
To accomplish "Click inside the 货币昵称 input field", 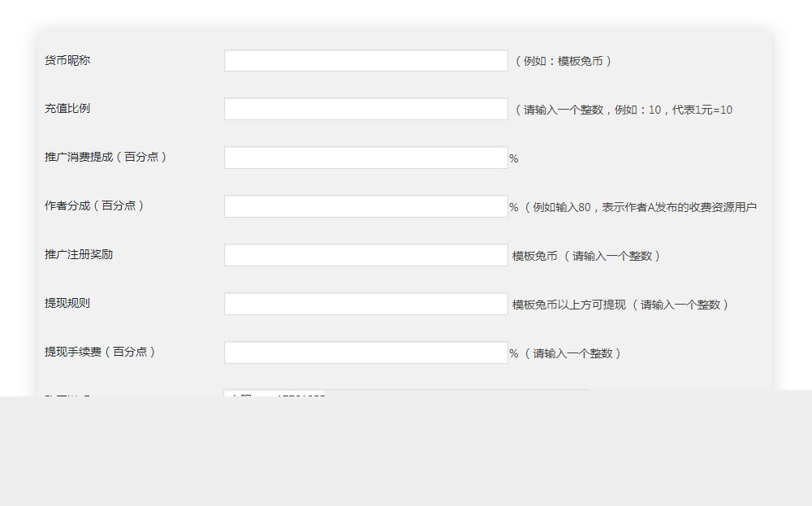I will point(365,59).
